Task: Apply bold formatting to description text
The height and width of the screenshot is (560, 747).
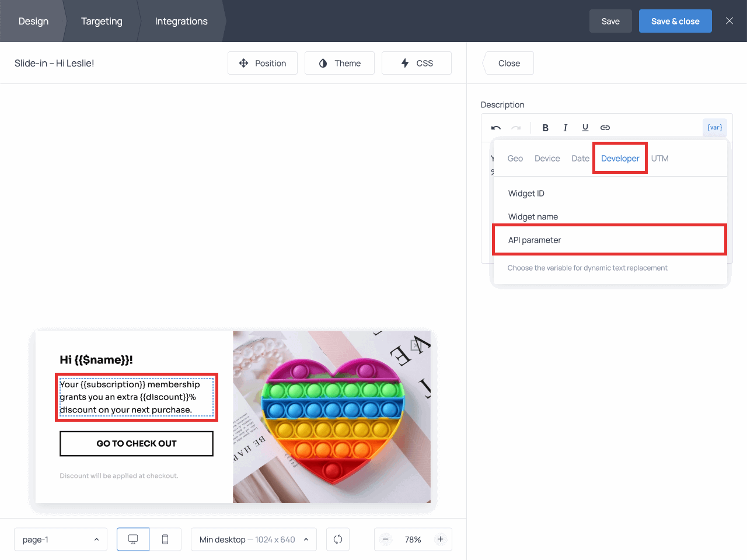Action: pyautogui.click(x=545, y=128)
